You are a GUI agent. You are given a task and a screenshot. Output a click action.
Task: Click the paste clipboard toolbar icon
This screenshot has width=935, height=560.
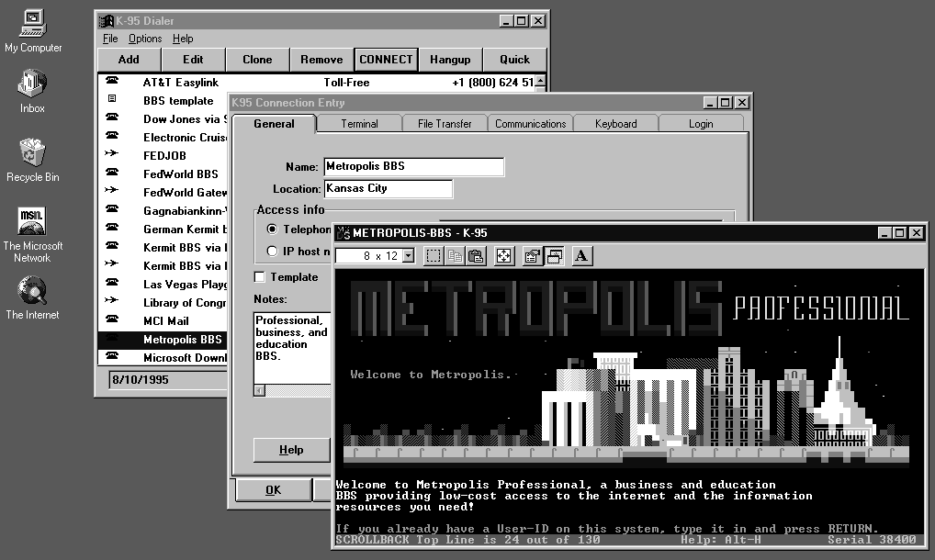476,256
